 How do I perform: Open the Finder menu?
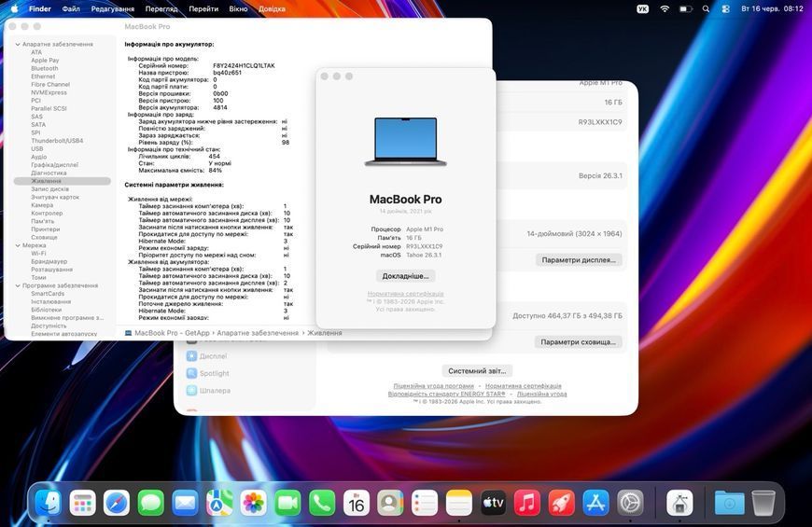[40, 8]
